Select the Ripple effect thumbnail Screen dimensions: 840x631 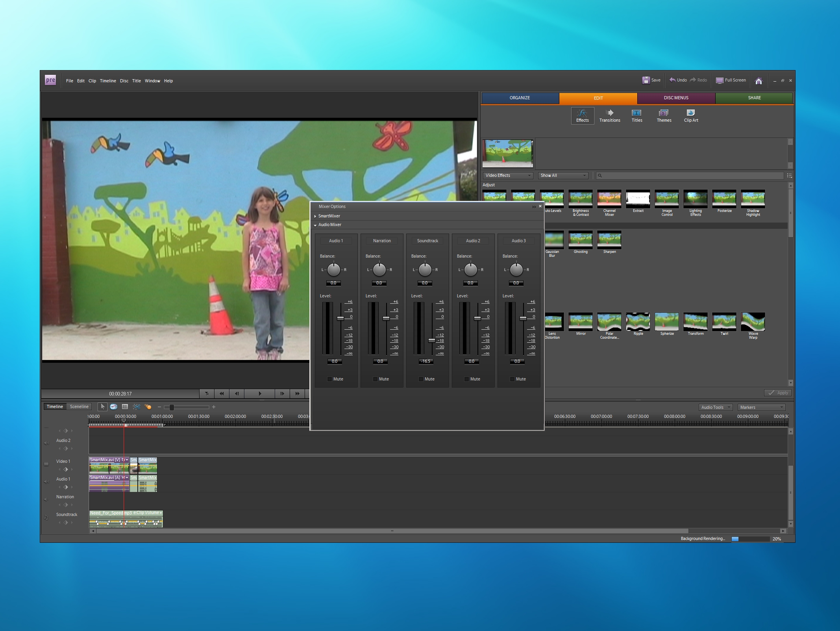[638, 322]
